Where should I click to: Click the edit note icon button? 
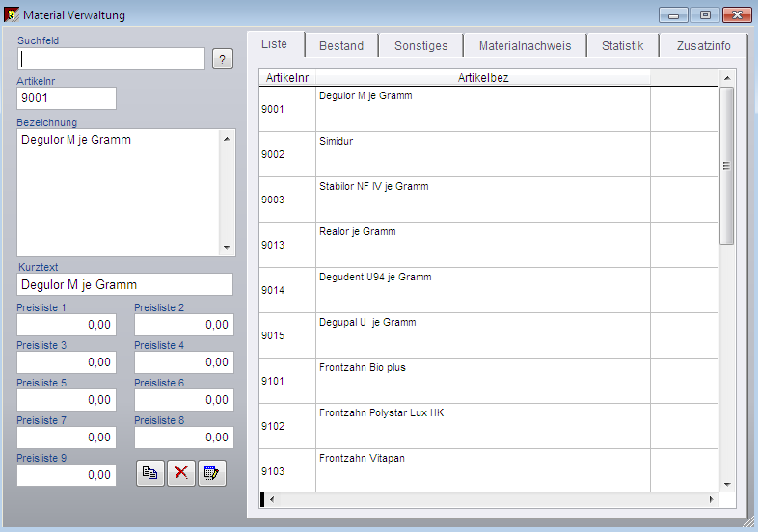(x=212, y=473)
